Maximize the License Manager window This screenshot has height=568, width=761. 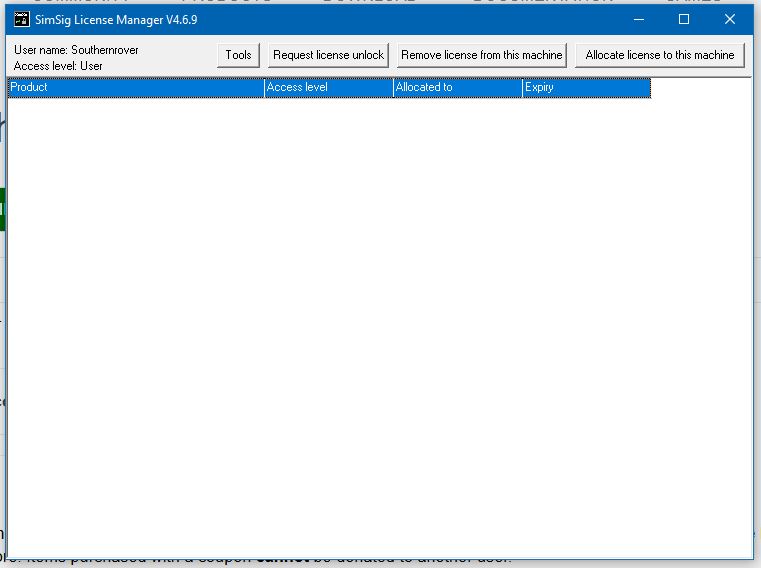tap(684, 19)
